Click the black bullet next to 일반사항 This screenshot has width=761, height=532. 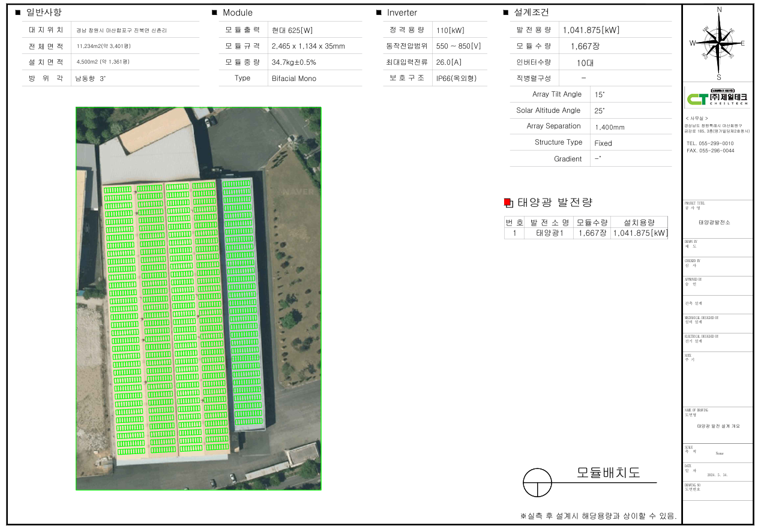(x=17, y=13)
